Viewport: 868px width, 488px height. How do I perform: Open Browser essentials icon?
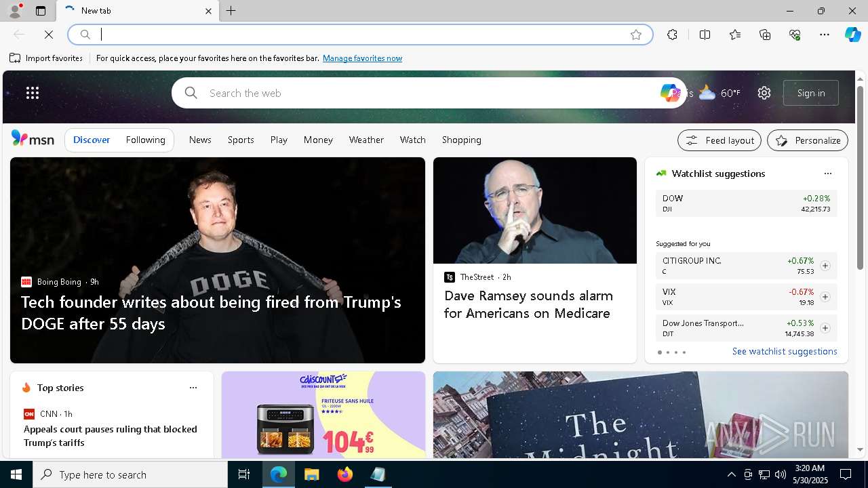pyautogui.click(x=795, y=35)
